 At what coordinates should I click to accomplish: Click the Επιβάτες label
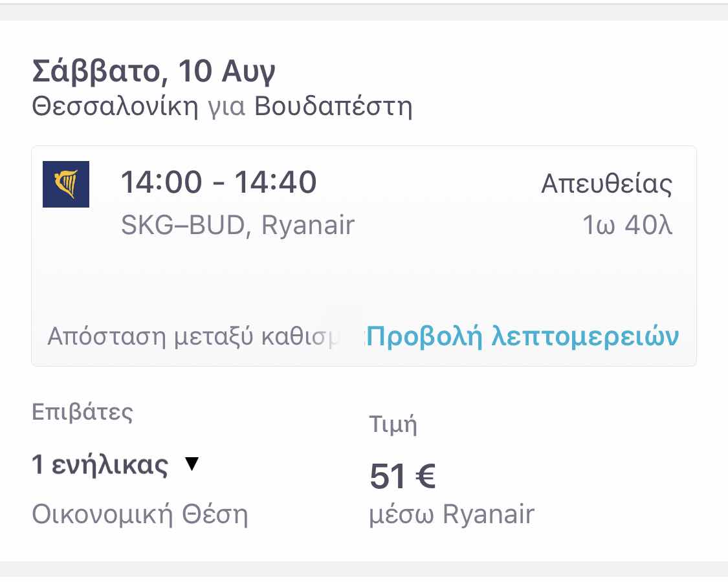coord(82,412)
